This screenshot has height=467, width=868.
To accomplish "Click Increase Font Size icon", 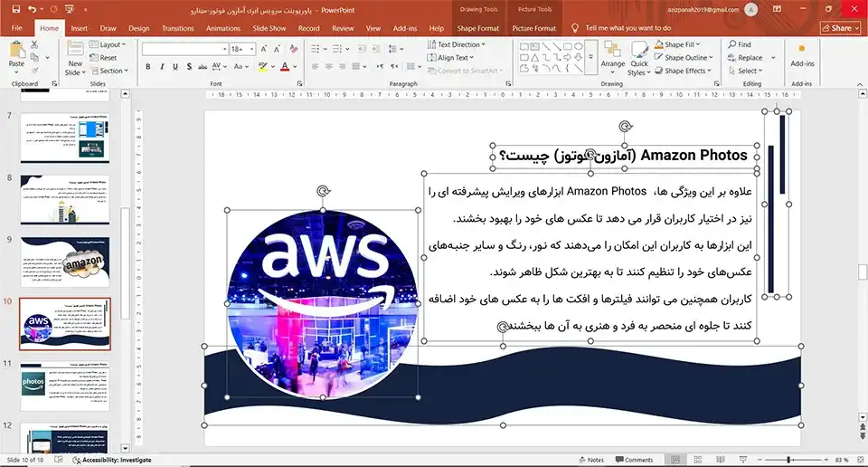I will 264,49.
